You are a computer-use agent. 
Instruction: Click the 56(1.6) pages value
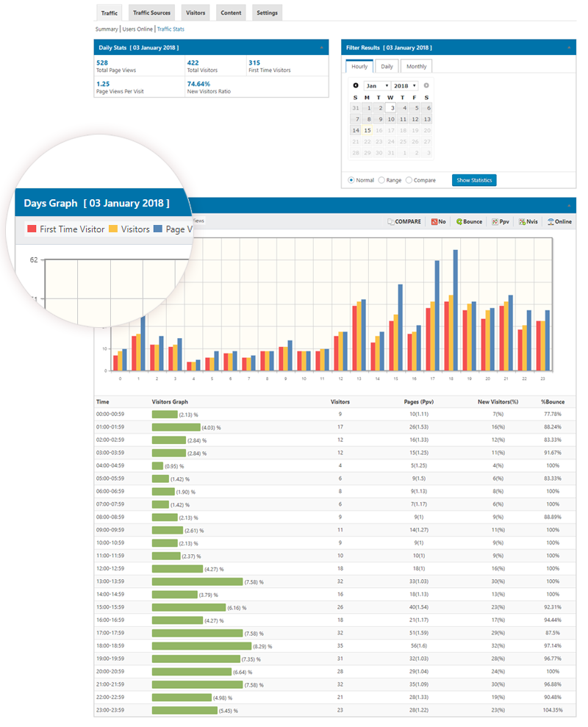(419, 646)
